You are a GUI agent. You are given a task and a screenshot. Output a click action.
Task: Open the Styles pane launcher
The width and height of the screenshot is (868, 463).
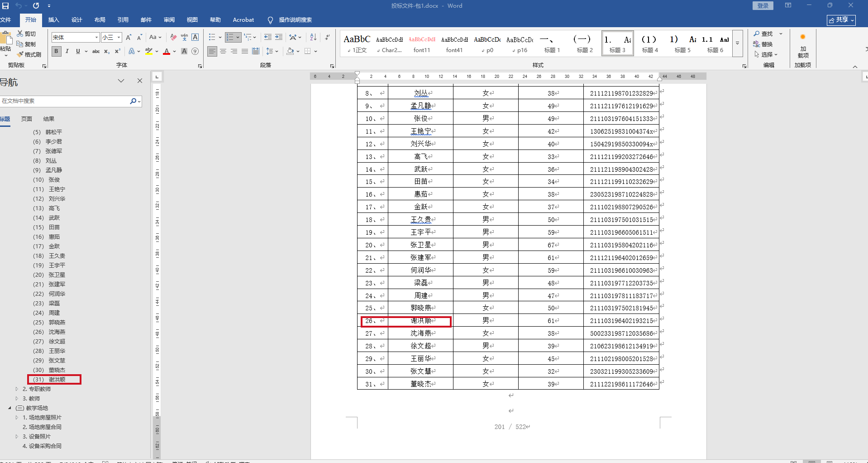[x=744, y=66]
